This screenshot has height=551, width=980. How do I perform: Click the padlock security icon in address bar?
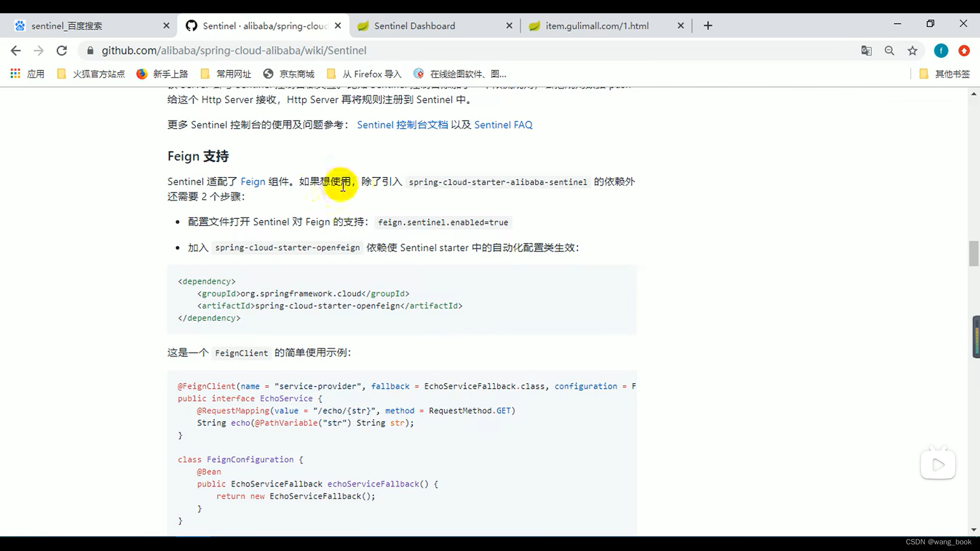click(x=89, y=51)
